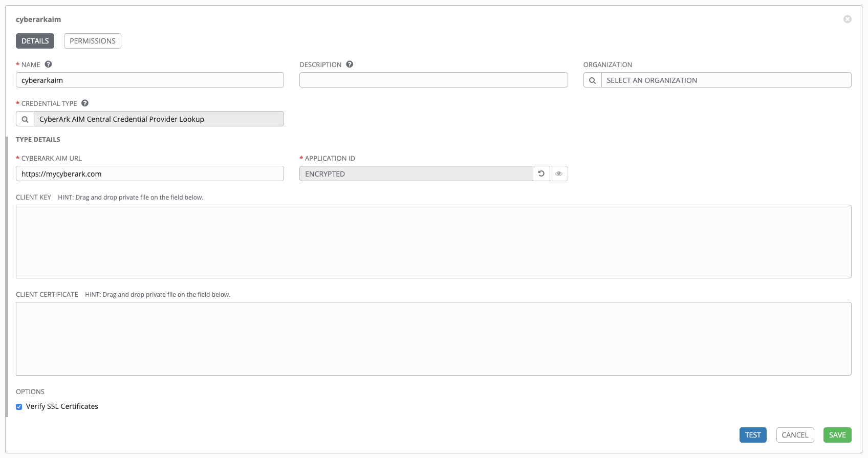The width and height of the screenshot is (868, 458).
Task: Focus the Name input field
Action: [x=150, y=80]
